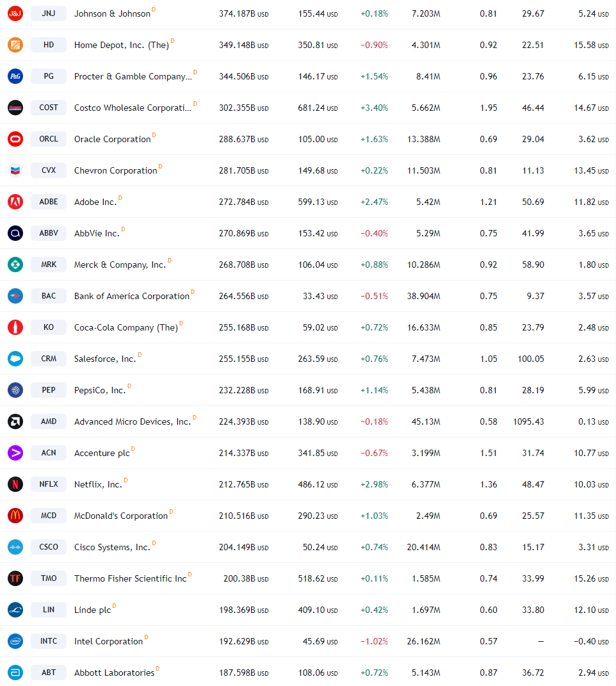Click the Home Depot orange logo icon

15,45
